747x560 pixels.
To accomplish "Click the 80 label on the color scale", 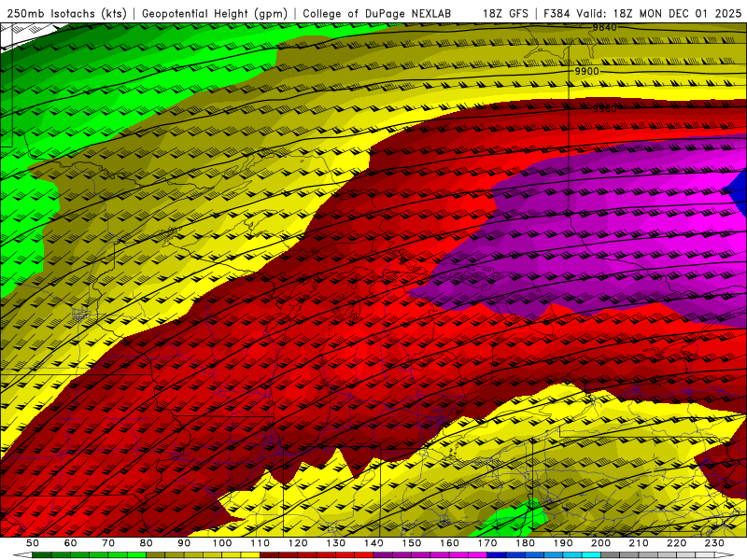I will click(x=147, y=543).
